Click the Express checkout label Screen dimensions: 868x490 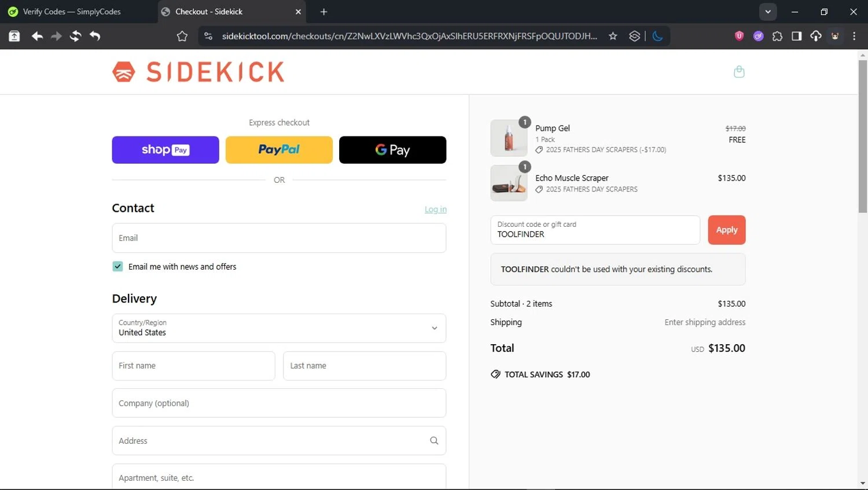coord(279,123)
